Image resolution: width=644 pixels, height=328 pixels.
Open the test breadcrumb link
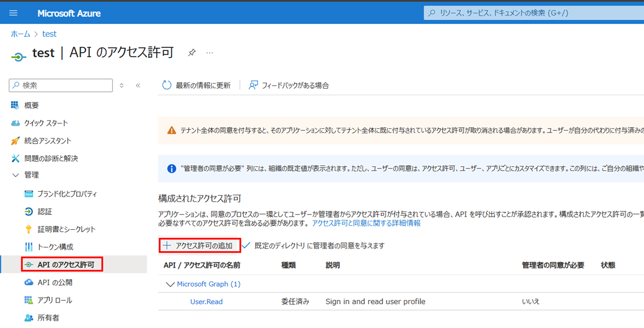coord(49,34)
